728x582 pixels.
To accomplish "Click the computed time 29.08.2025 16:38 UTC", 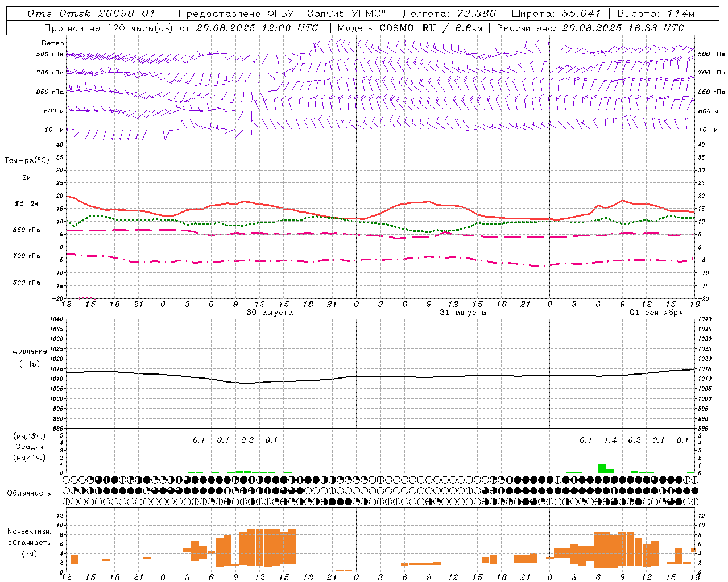I will pyautogui.click(x=623, y=28).
